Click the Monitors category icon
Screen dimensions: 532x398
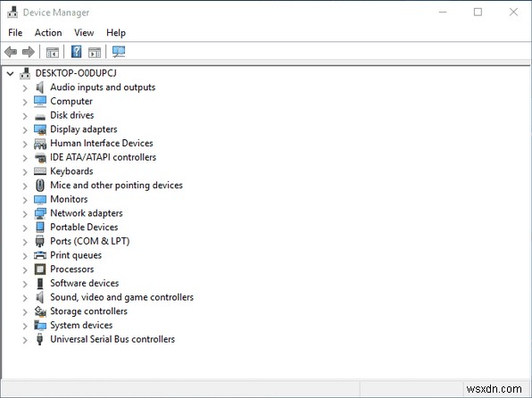click(40, 200)
